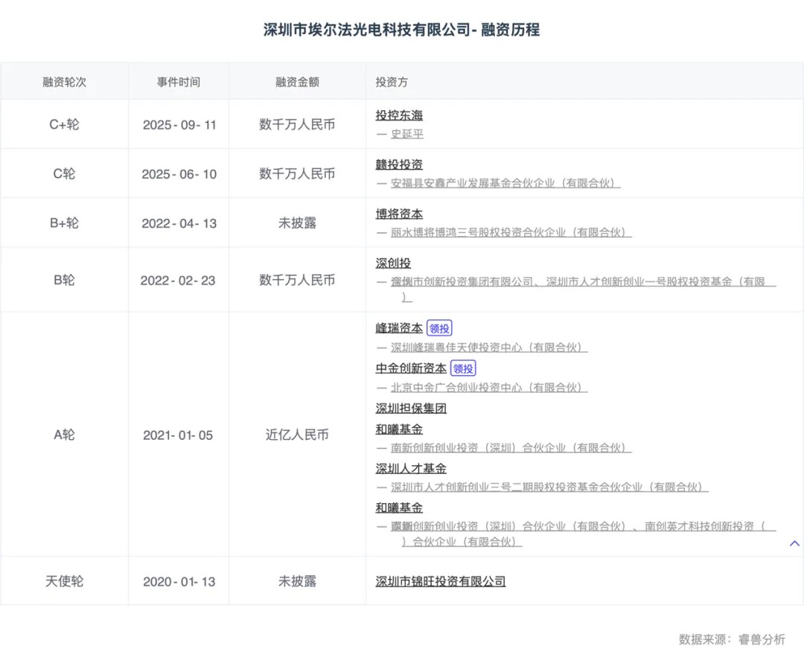This screenshot has width=804, height=672.
Task: Open 丽水博将博鸿三号股权投资合伙企业 link
Action: (x=511, y=232)
